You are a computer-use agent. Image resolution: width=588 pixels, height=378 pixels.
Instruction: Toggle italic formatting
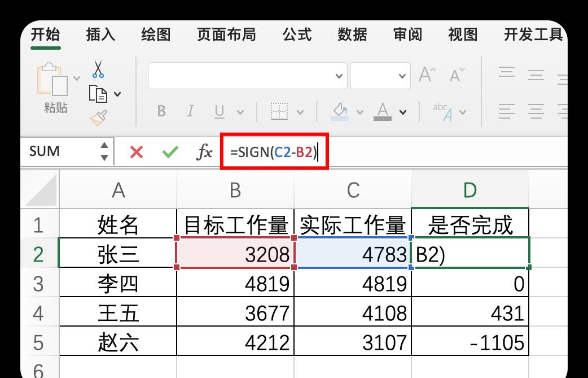point(191,111)
